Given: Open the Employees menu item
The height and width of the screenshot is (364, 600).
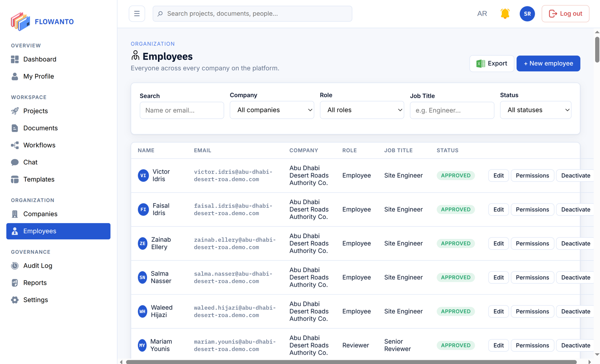Looking at the screenshot, I should point(58,231).
